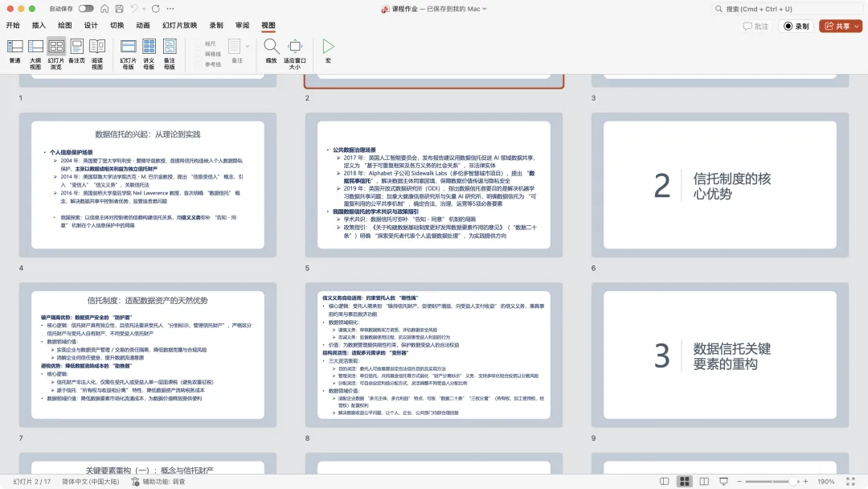
Task: Select slide 7 信托制度 thumbnail
Action: (x=148, y=355)
